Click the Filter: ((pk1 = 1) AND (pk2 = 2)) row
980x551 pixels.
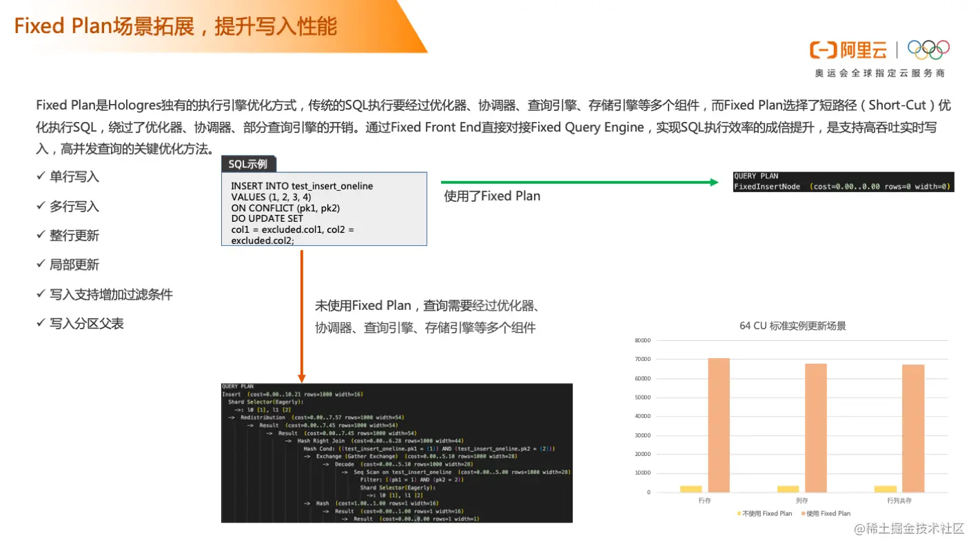(411, 479)
